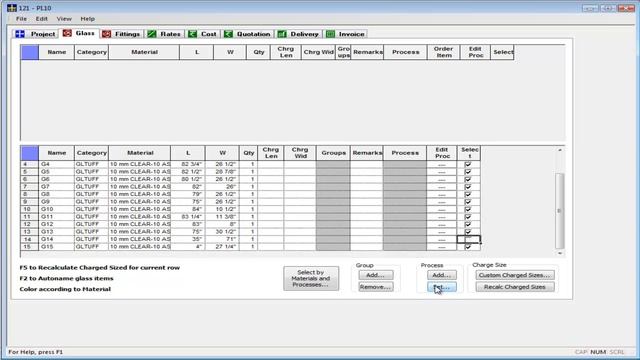Screen dimensions: 640x360
Task: Click the GLTUFF category cell for G14
Action: pos(91,239)
